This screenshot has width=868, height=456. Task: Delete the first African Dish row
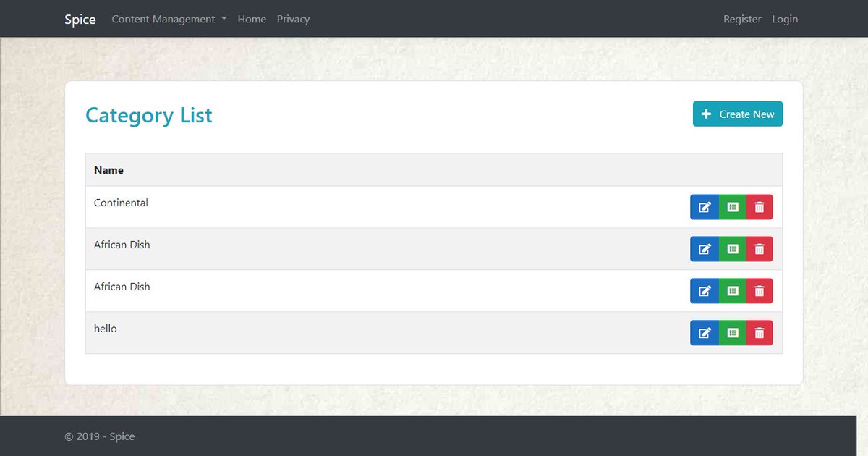pyautogui.click(x=759, y=249)
